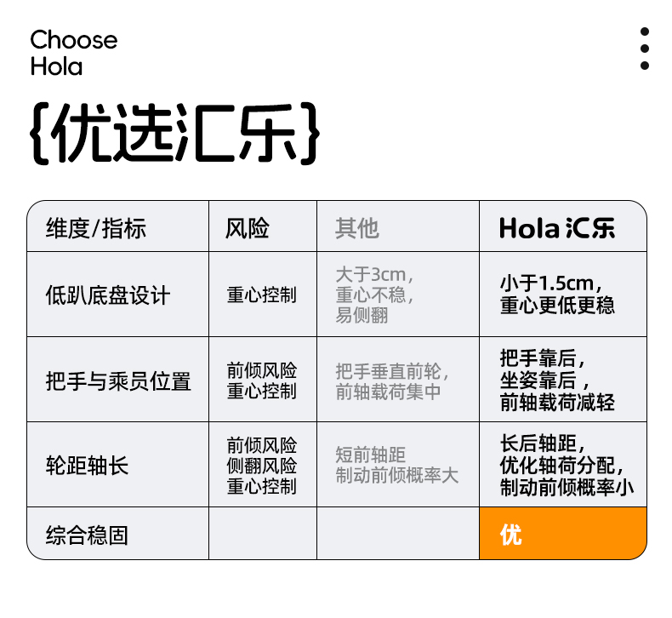Select the 风险 column header
The image size is (672, 618).
[247, 228]
